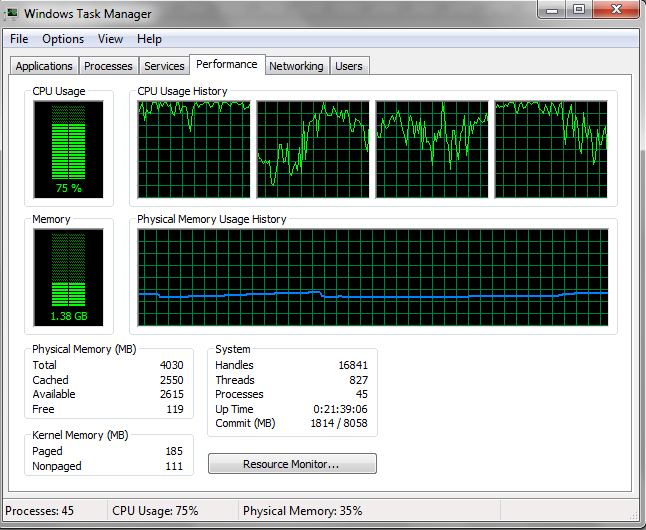Image resolution: width=646 pixels, height=530 pixels.
Task: Click the Handles value 16841
Action: [x=353, y=365]
